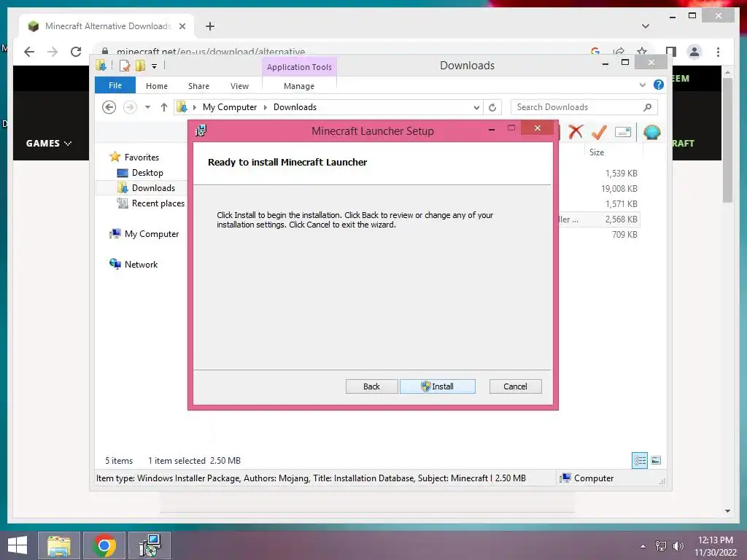Image resolution: width=747 pixels, height=560 pixels.
Task: Reload the Chrome page
Action: [76, 52]
